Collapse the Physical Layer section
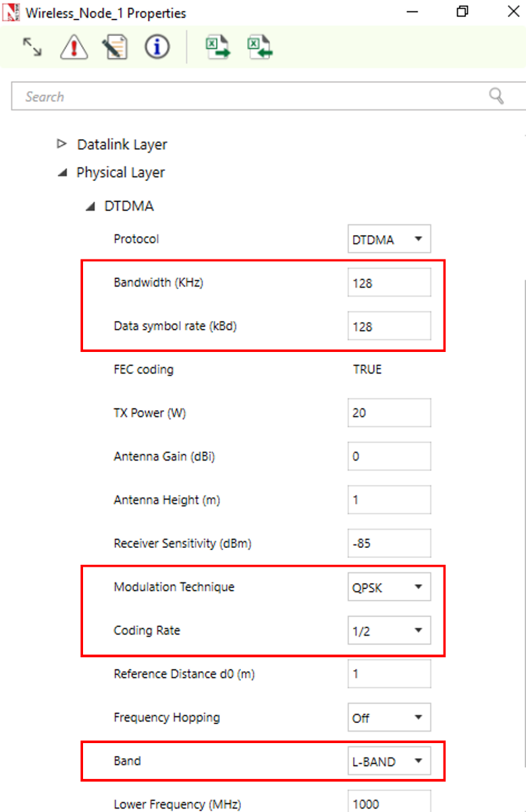 (x=62, y=173)
